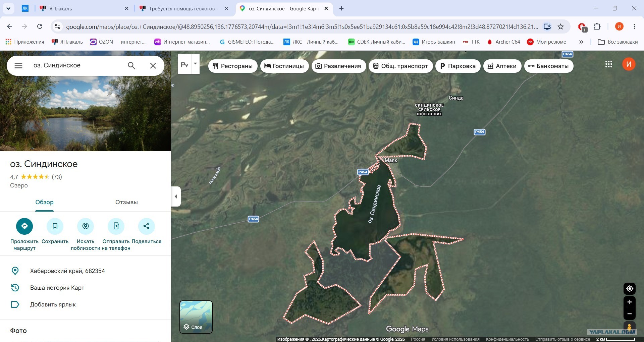The height and width of the screenshot is (342, 644).
Task: Open the Слои layers switcher thumbnail
Action: point(196,317)
